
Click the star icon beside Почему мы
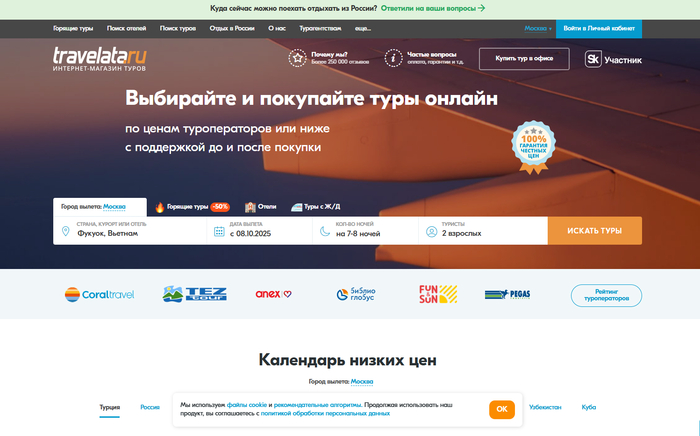coord(297,59)
